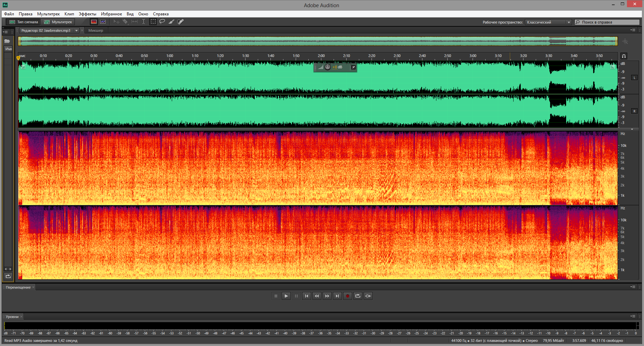Viewport: 644px width, 346px height.
Task: Open the Мультитрек menu
Action: pos(48,14)
